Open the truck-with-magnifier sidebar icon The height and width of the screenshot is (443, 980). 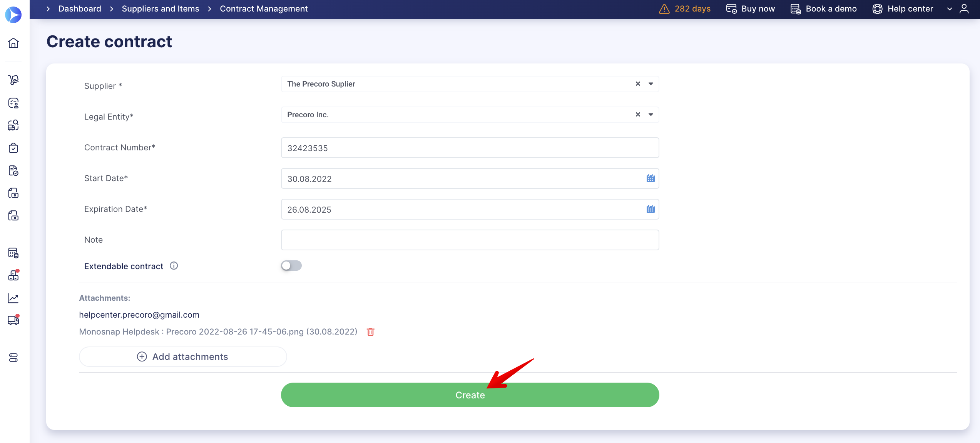click(x=13, y=125)
